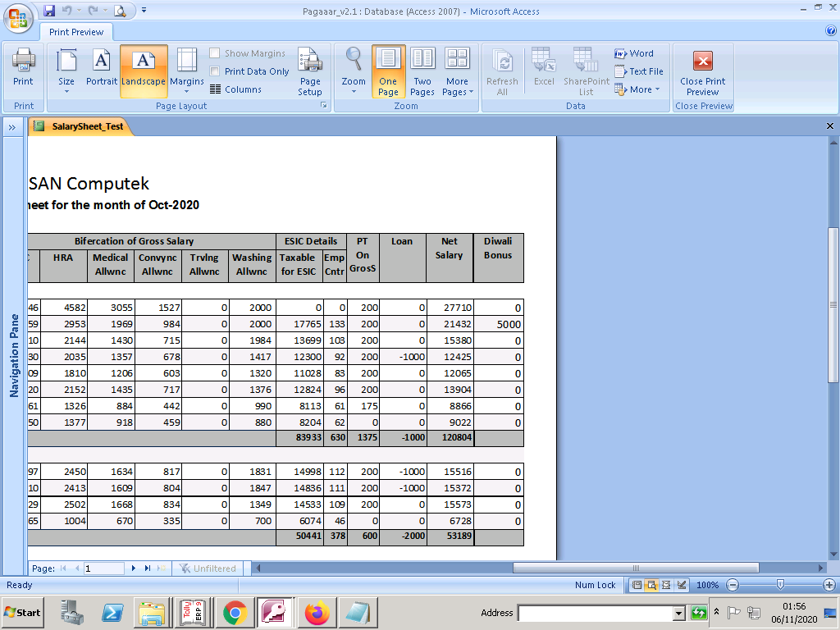Toggle the Show Margins checkbox

pos(215,53)
